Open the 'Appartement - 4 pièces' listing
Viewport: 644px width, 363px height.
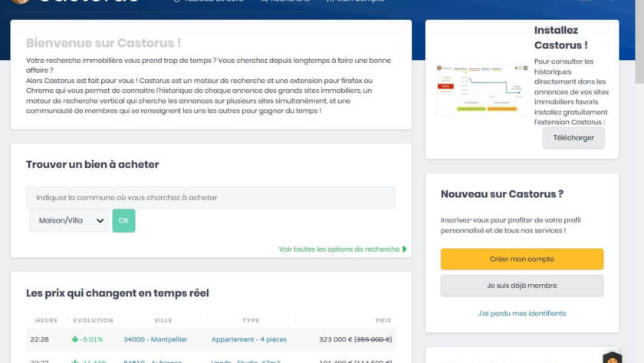pos(250,339)
